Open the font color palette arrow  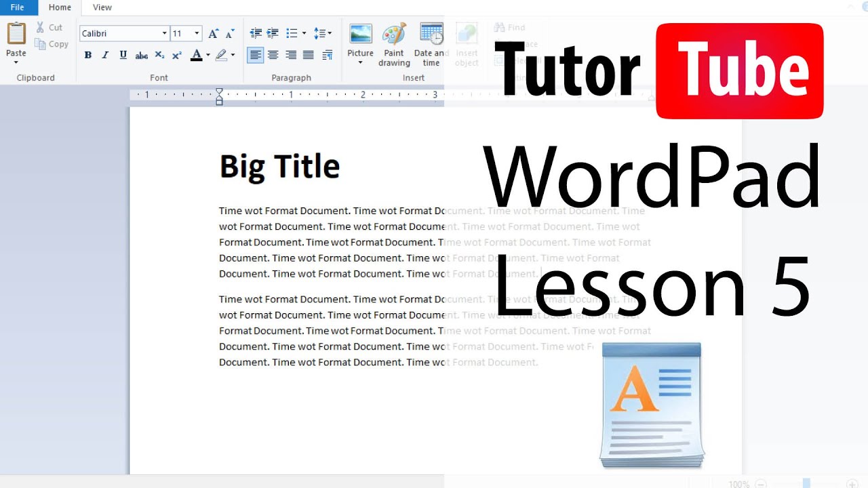208,55
